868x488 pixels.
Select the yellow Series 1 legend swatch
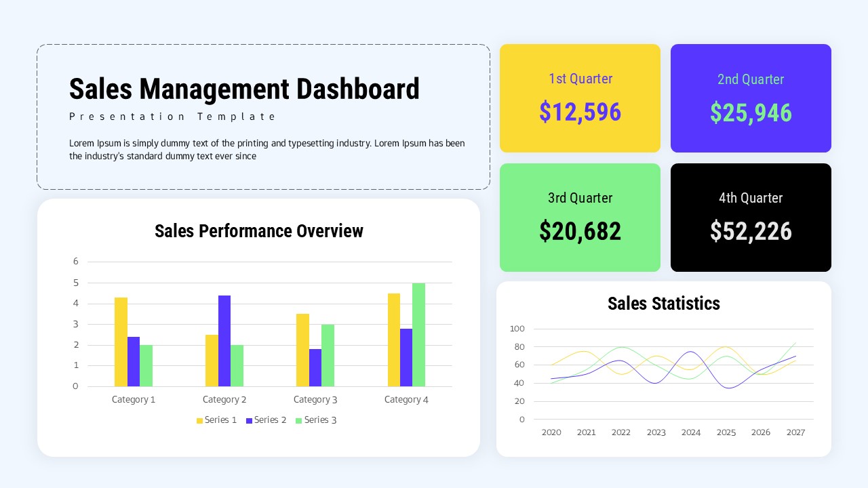click(x=199, y=420)
